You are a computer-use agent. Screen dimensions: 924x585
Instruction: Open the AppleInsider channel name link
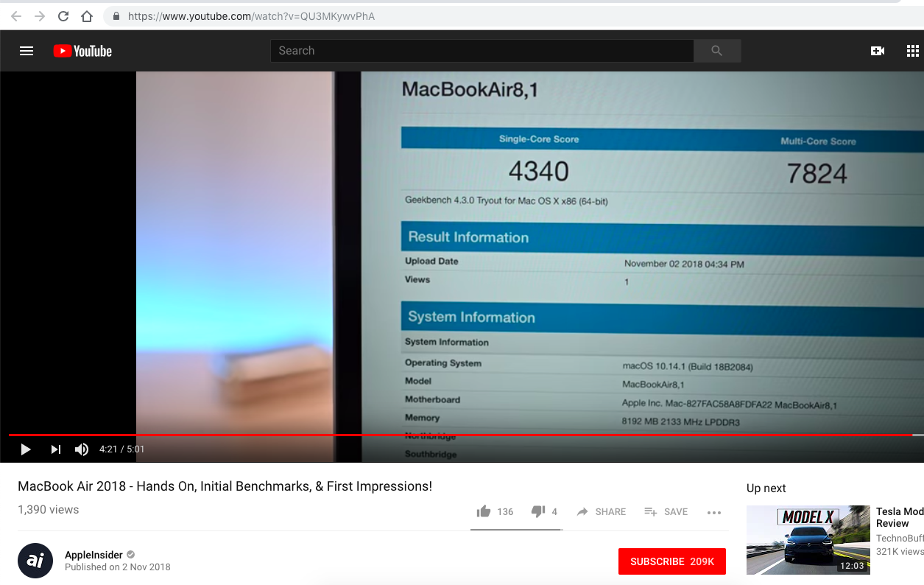point(94,555)
